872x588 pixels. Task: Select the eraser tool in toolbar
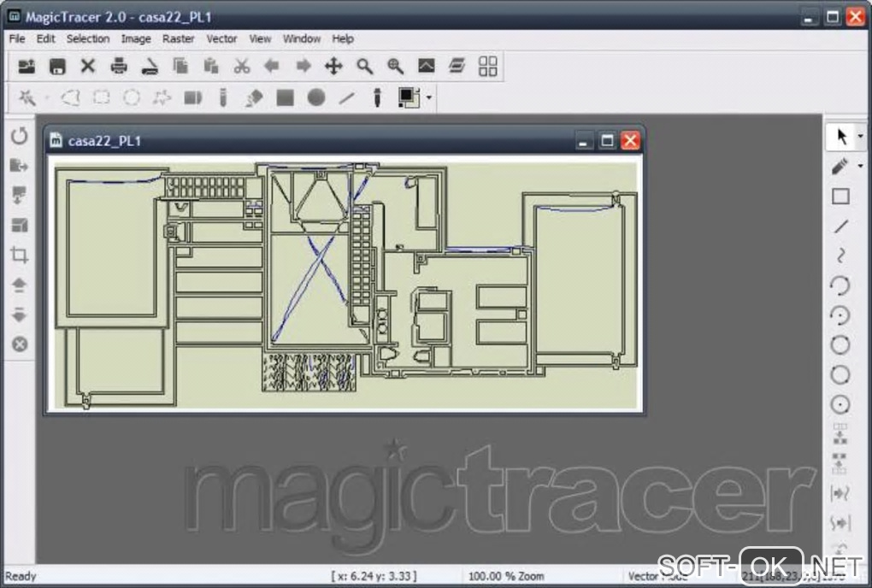(193, 97)
